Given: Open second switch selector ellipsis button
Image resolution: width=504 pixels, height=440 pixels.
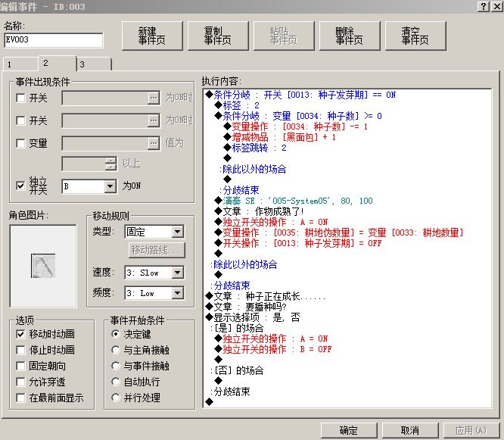Looking at the screenshot, I should pos(154,120).
